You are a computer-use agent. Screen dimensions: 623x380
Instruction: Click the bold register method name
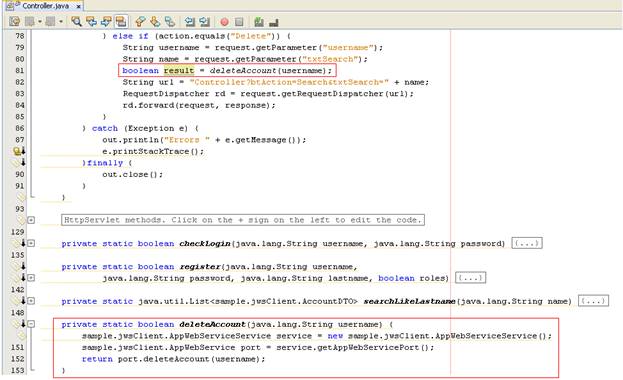(x=200, y=266)
